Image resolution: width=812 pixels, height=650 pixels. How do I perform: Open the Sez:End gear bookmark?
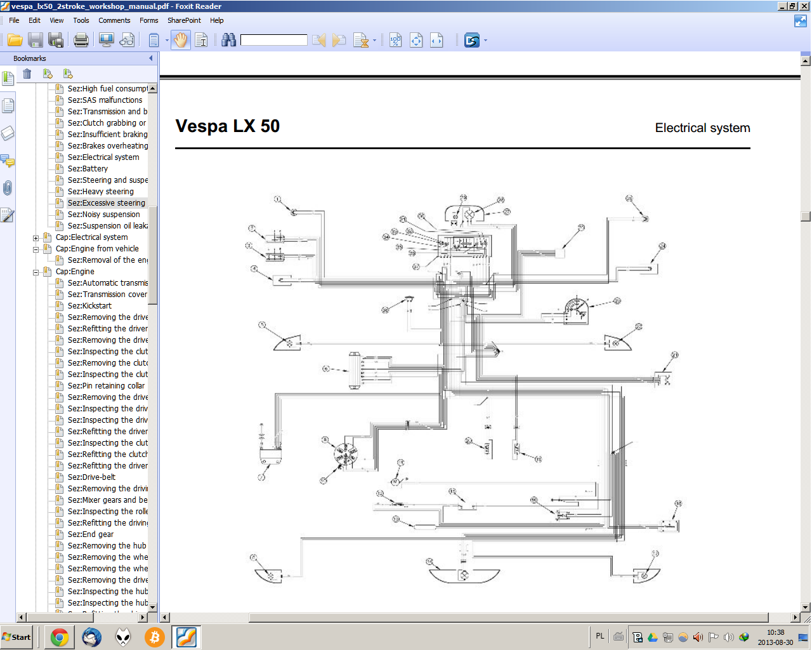(91, 534)
